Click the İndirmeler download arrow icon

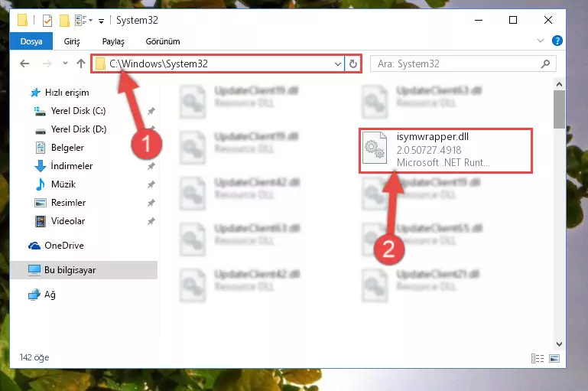(40, 166)
